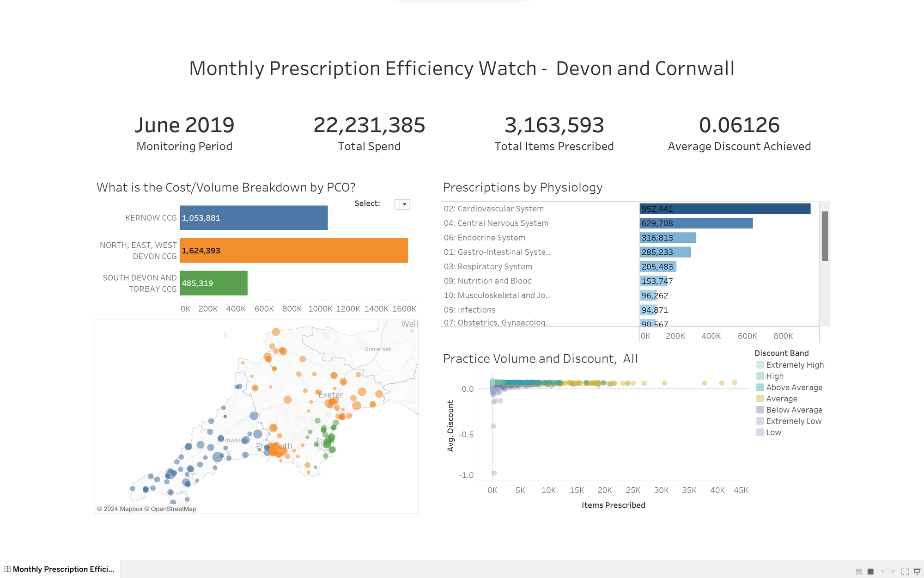Click the show filmstrip view icon

pyautogui.click(x=859, y=572)
